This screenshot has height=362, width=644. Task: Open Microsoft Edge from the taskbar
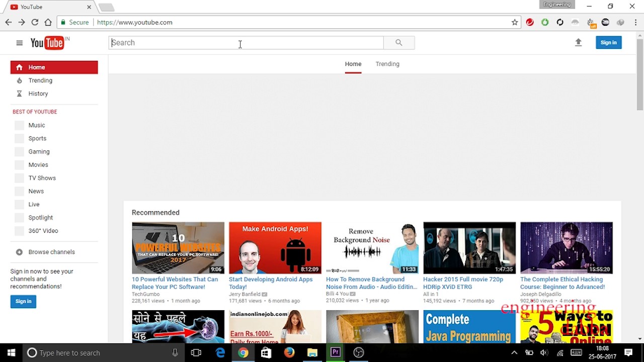point(220,353)
